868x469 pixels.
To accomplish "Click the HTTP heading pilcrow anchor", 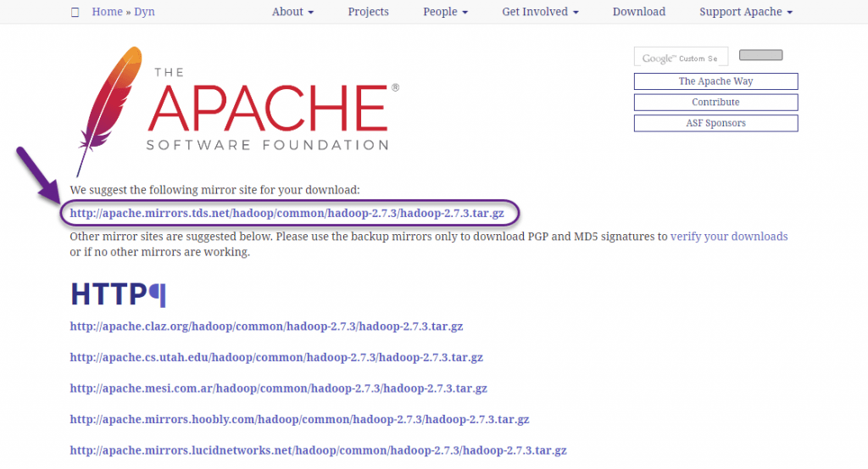I will click(x=158, y=293).
